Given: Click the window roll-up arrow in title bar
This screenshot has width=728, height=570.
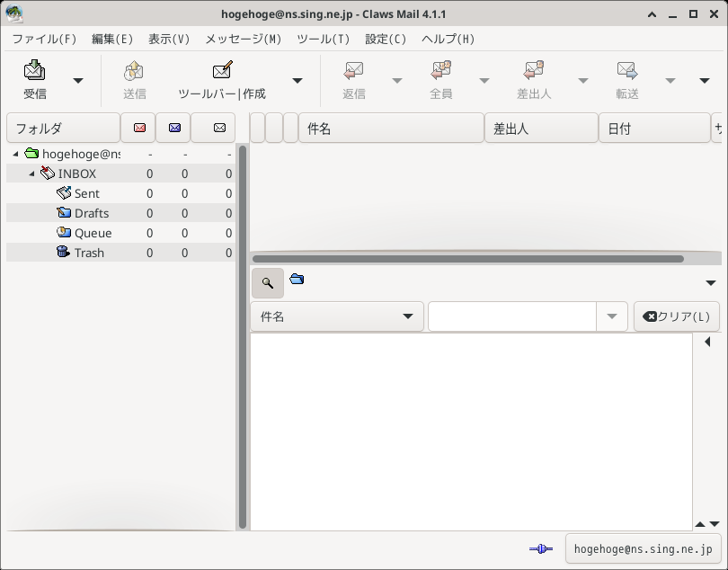Looking at the screenshot, I should tap(652, 14).
